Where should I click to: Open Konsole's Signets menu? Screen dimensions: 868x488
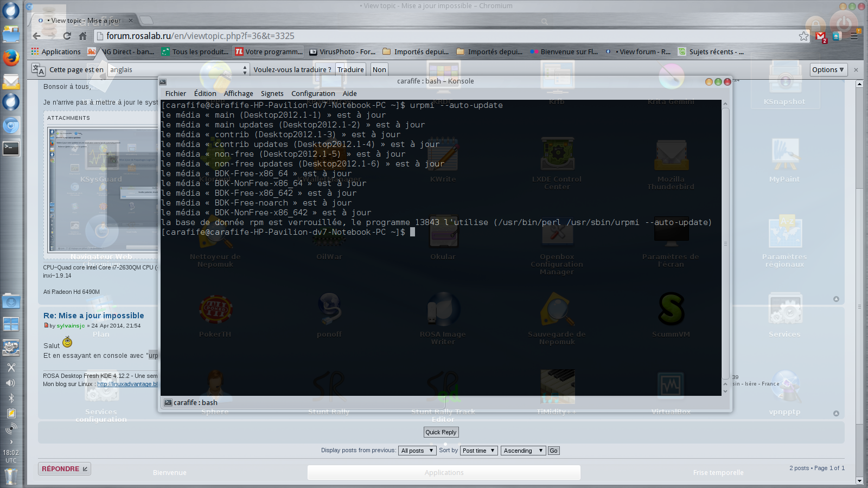click(272, 93)
